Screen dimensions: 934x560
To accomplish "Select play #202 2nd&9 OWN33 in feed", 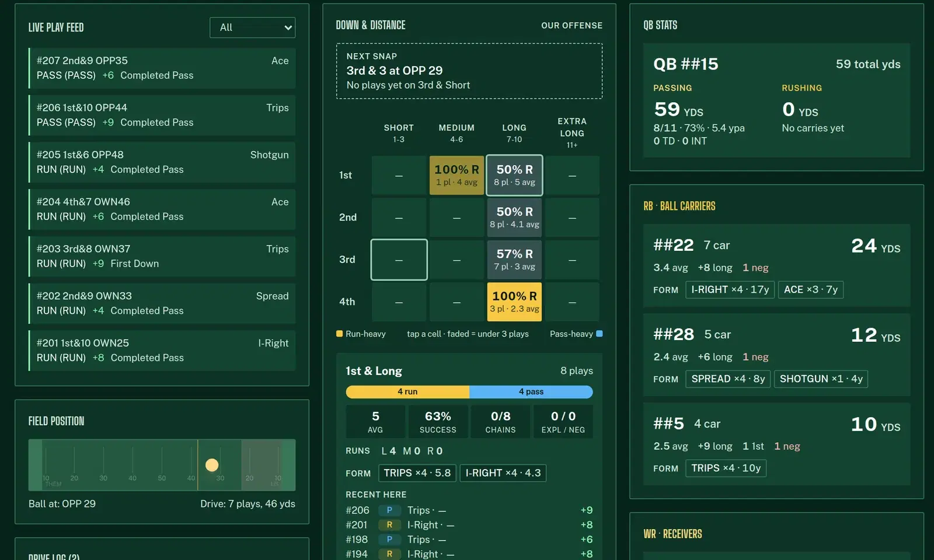I will coord(162,304).
